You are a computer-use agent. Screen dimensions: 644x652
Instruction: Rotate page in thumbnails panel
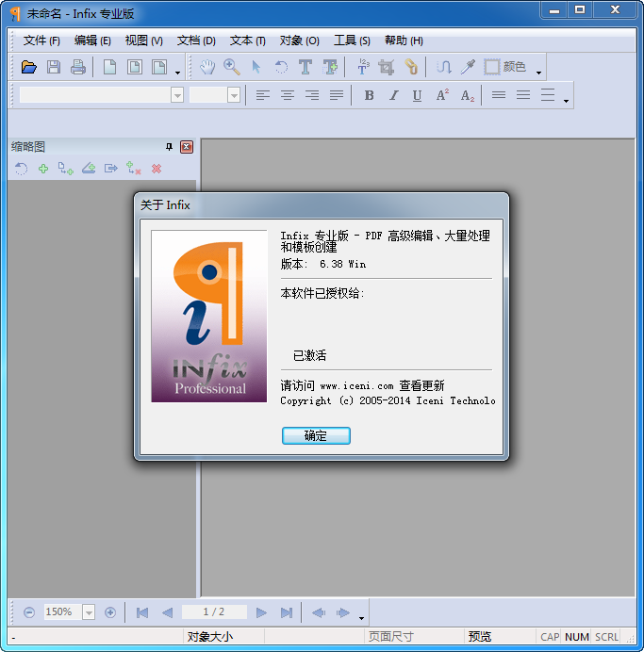21,169
